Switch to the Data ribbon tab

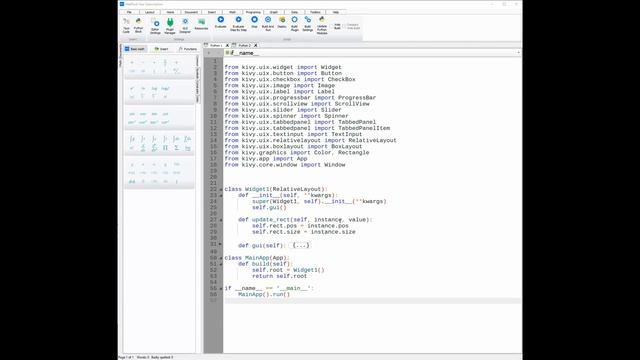pyautogui.click(x=294, y=12)
